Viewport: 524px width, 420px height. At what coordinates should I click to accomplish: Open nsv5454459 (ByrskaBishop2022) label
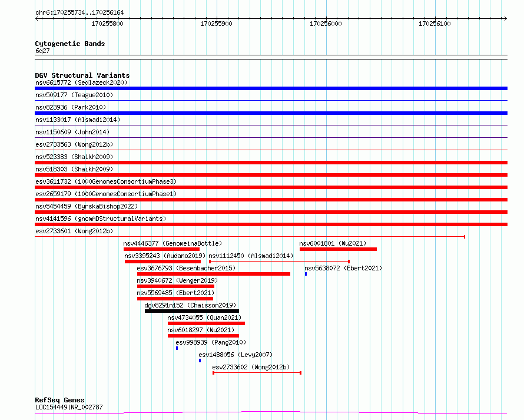point(87,206)
